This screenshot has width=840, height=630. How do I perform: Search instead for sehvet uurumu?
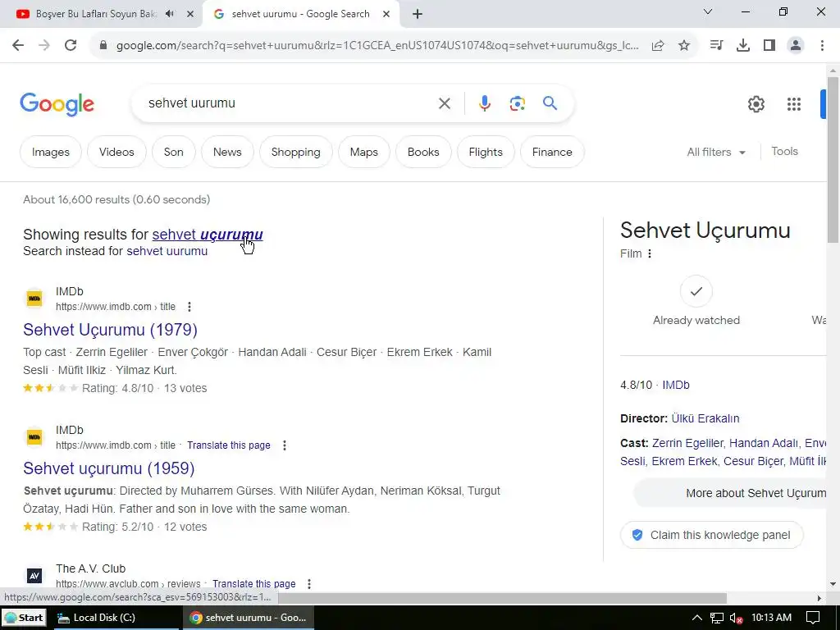[x=167, y=251]
